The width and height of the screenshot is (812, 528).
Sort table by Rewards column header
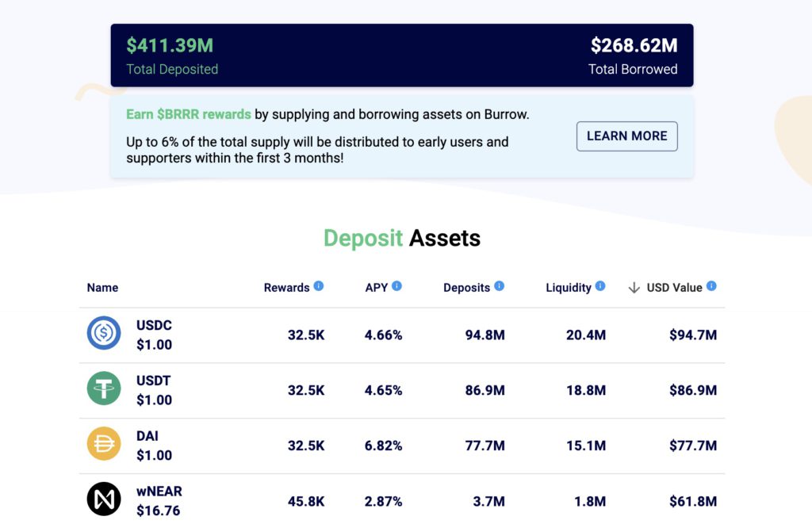286,288
